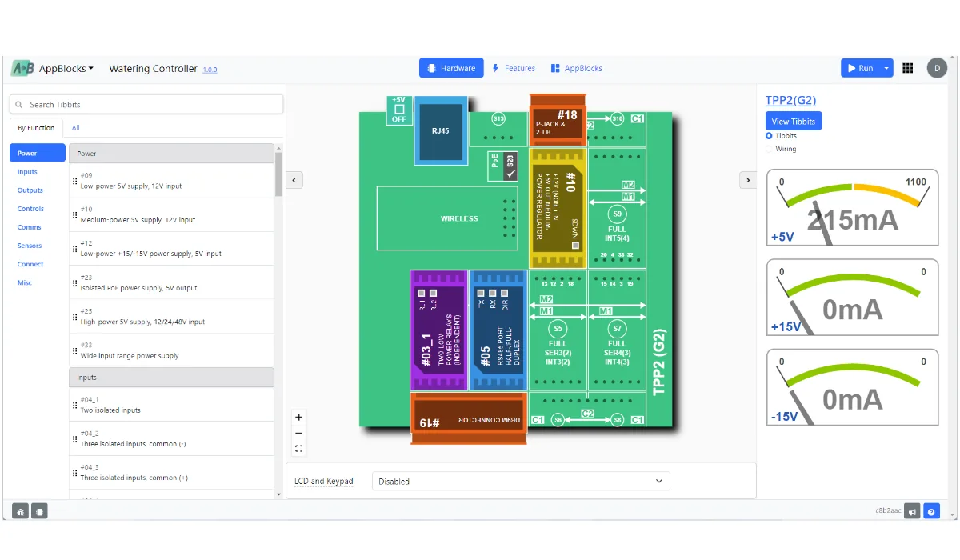Expand the Run button dropdown arrow
Screen dimensions: 960x560
(x=886, y=68)
